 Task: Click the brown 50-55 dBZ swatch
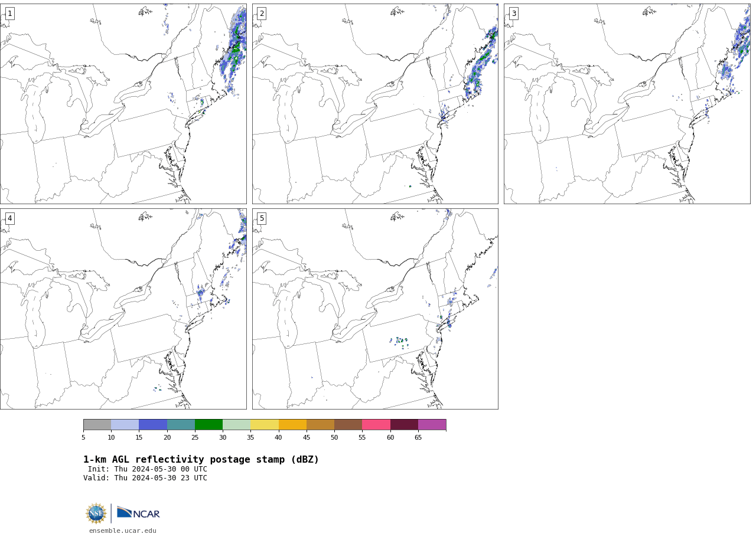click(x=348, y=425)
